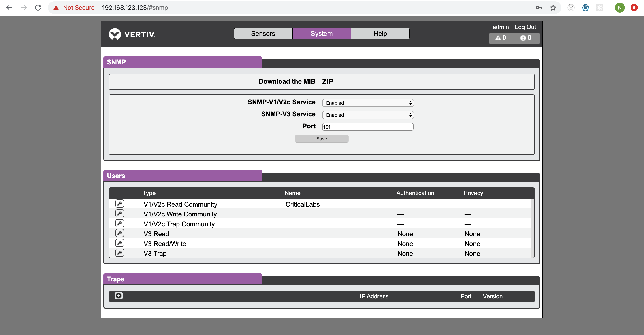Viewport: 644px width, 335px height.
Task: Add a new trap destination
Action: point(119,296)
